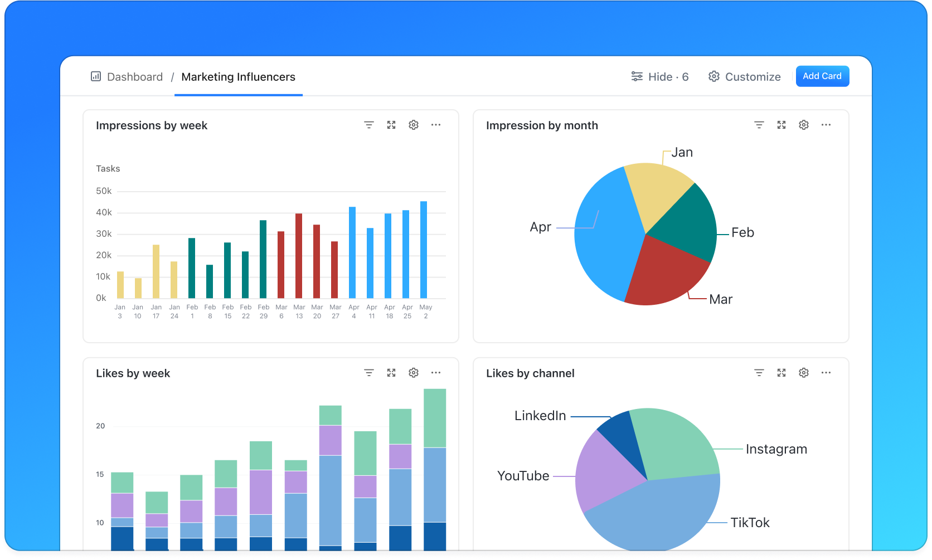Open settings for the Likes by channel chart
Screen dimensions: 932x560
tap(803, 373)
